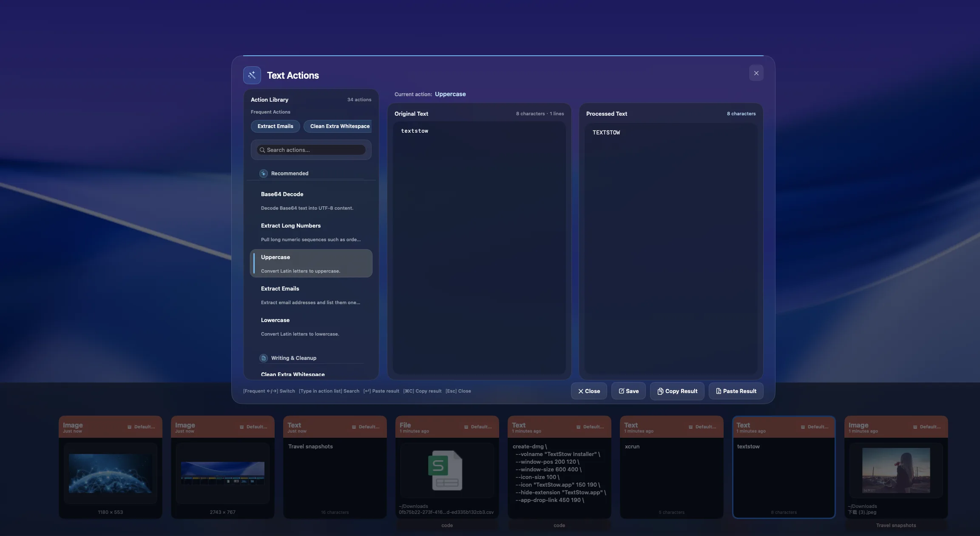The height and width of the screenshot is (536, 980).
Task: Click Default folder icon on Travel snapshots card
Action: pyautogui.click(x=354, y=427)
